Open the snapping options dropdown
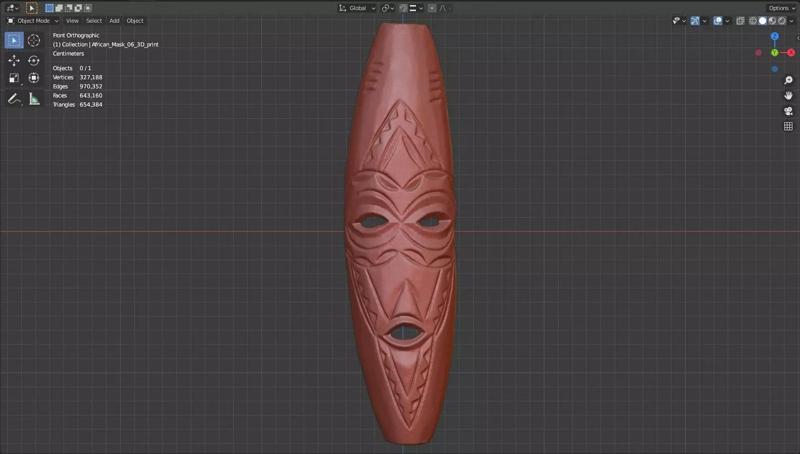This screenshot has width=800, height=454. click(415, 8)
